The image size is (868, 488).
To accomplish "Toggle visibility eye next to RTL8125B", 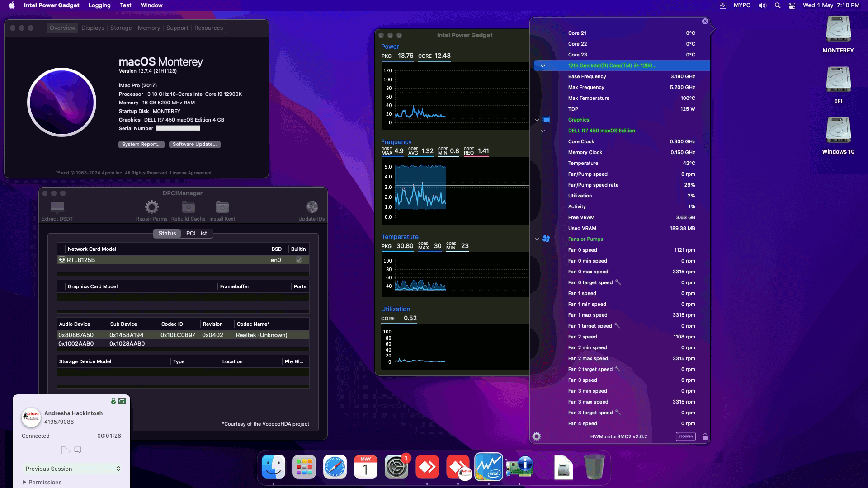I will 61,260.
